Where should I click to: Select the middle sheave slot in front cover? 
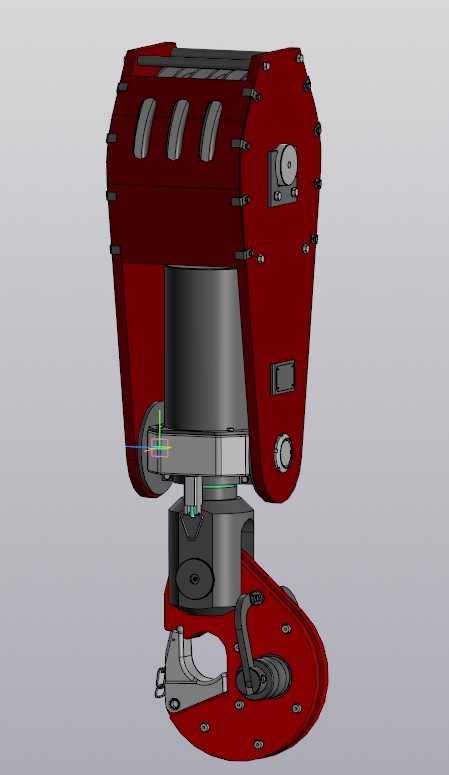pyautogui.click(x=178, y=129)
